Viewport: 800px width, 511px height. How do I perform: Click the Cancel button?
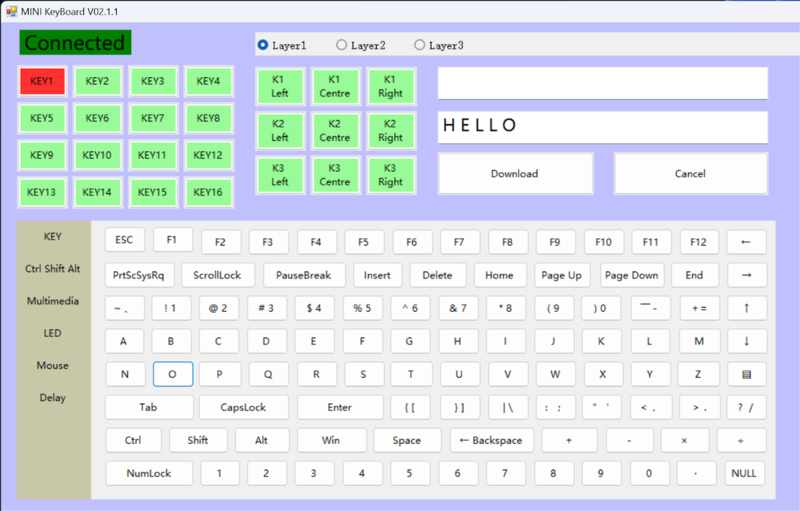click(x=690, y=174)
